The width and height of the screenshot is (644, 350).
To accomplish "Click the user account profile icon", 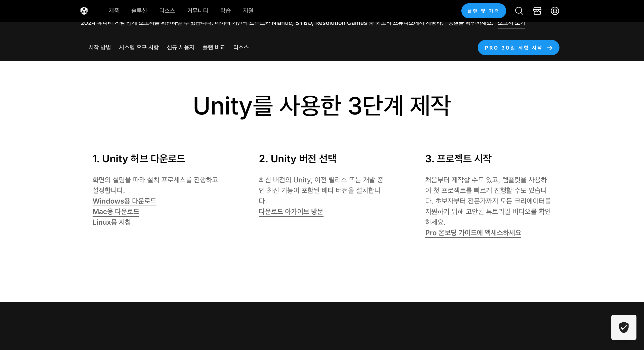I will click(555, 11).
